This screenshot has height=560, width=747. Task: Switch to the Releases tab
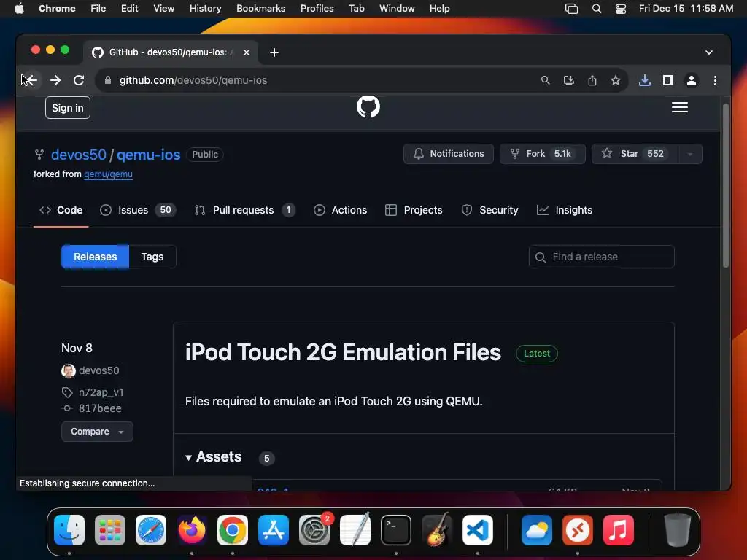click(x=96, y=257)
